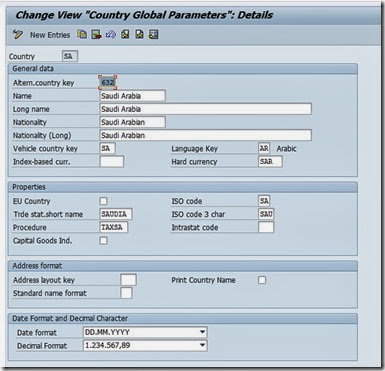Click the Language Key label

tap(194, 149)
